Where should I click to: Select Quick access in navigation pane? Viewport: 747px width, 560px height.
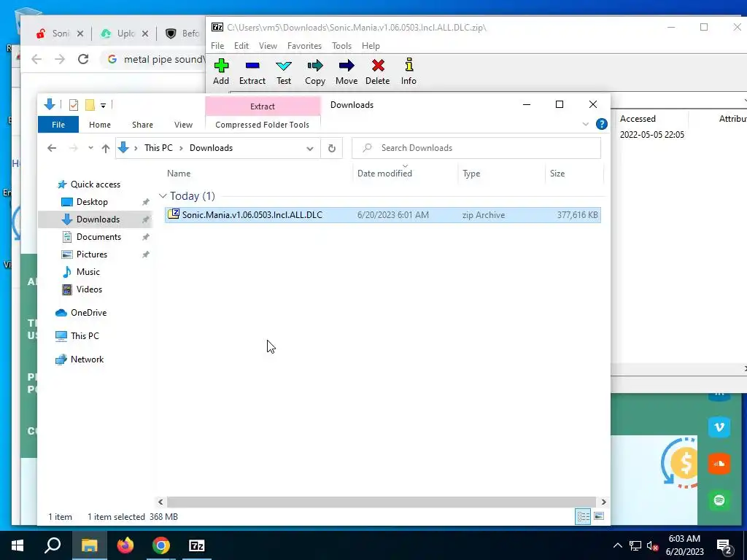click(x=96, y=184)
